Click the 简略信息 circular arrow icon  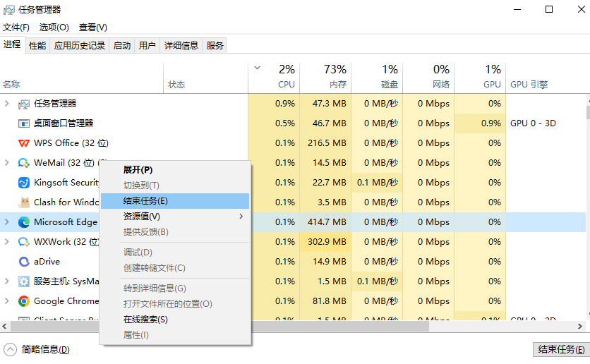[x=10, y=350]
